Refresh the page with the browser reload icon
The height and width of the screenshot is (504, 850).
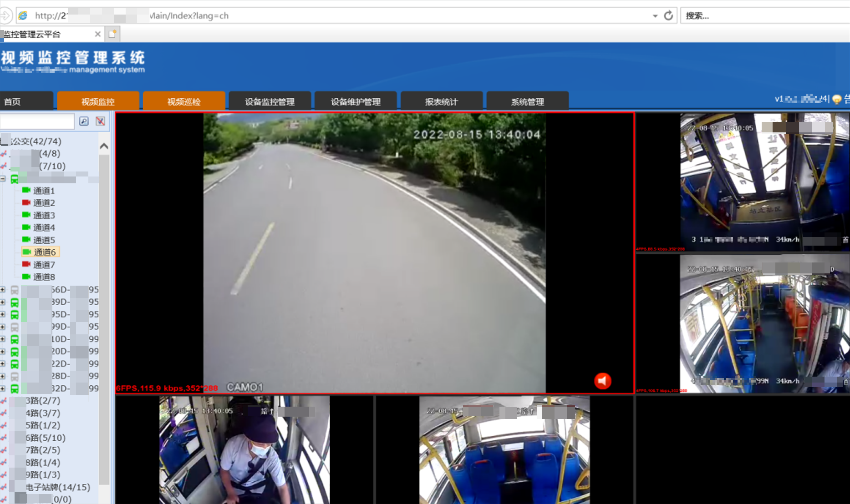[668, 15]
